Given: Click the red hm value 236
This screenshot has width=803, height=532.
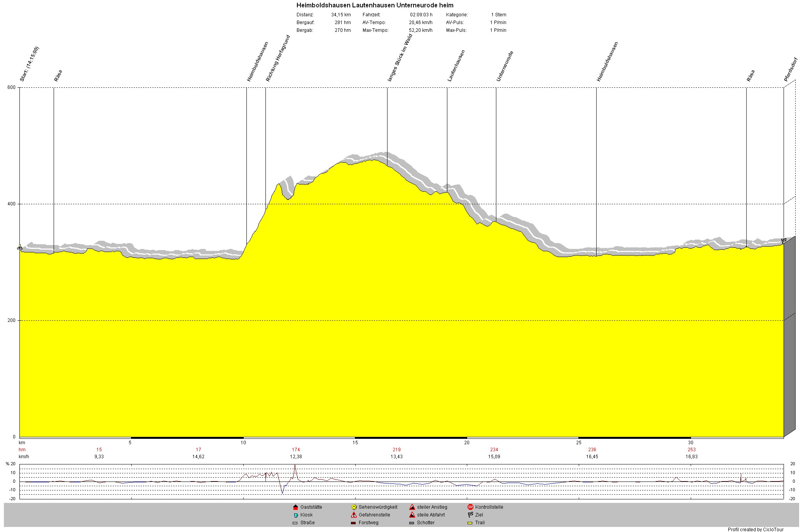Looking at the screenshot, I should [592, 450].
